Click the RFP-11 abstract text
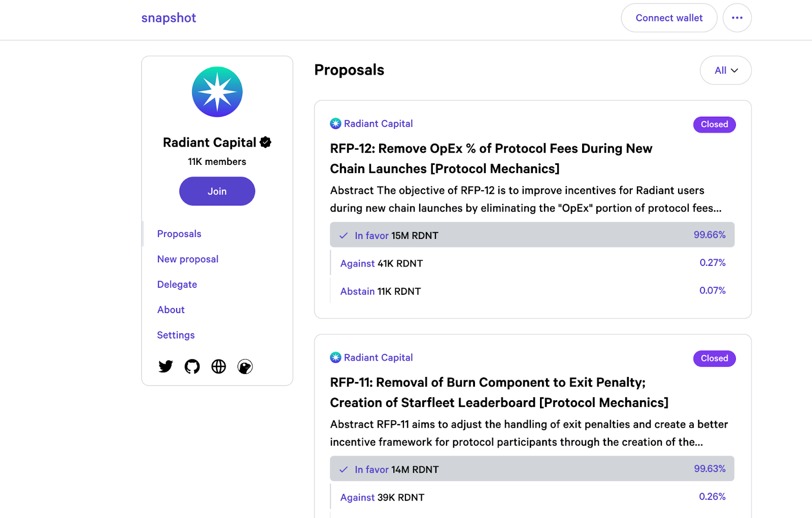The width and height of the screenshot is (812, 518). pyautogui.click(x=529, y=433)
